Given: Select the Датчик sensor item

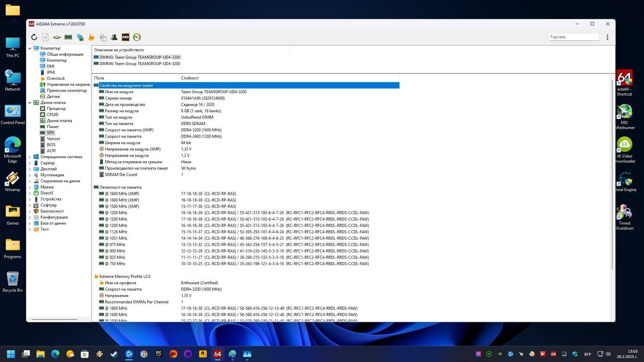Looking at the screenshot, I should [53, 97].
